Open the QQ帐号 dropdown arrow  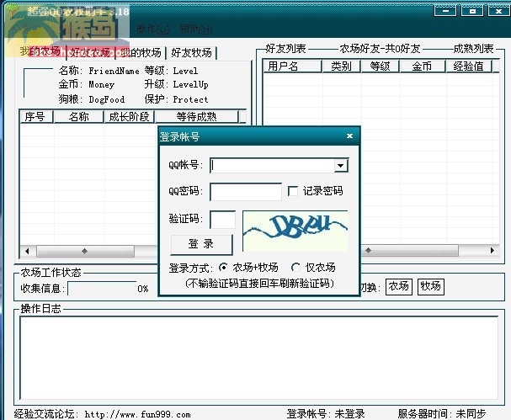click(341, 166)
